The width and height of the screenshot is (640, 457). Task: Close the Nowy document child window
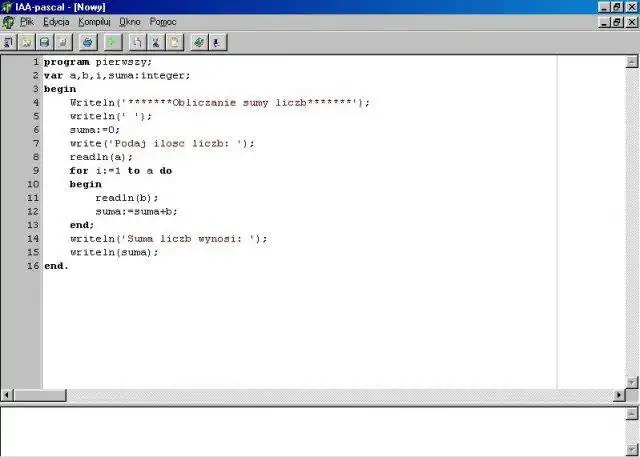[631, 22]
